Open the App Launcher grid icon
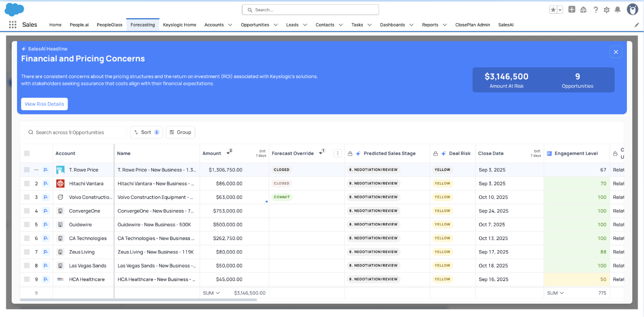The width and height of the screenshot is (644, 317). tap(13, 25)
